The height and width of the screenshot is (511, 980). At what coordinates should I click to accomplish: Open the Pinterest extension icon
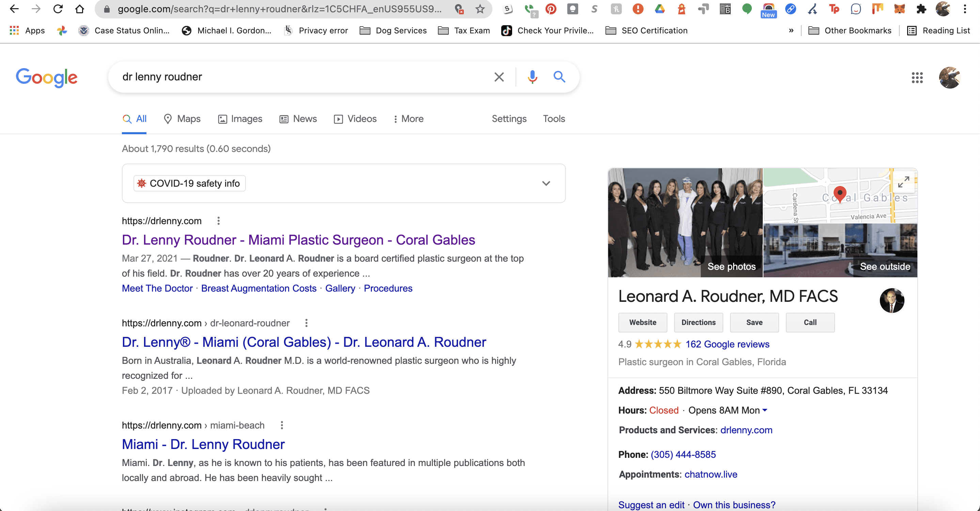(x=551, y=9)
